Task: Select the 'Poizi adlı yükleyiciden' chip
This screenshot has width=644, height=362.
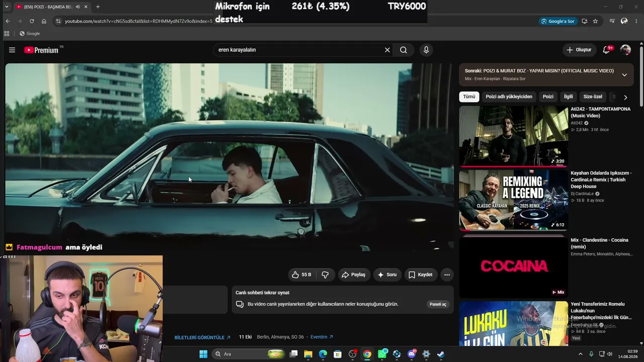Action: 509,97
